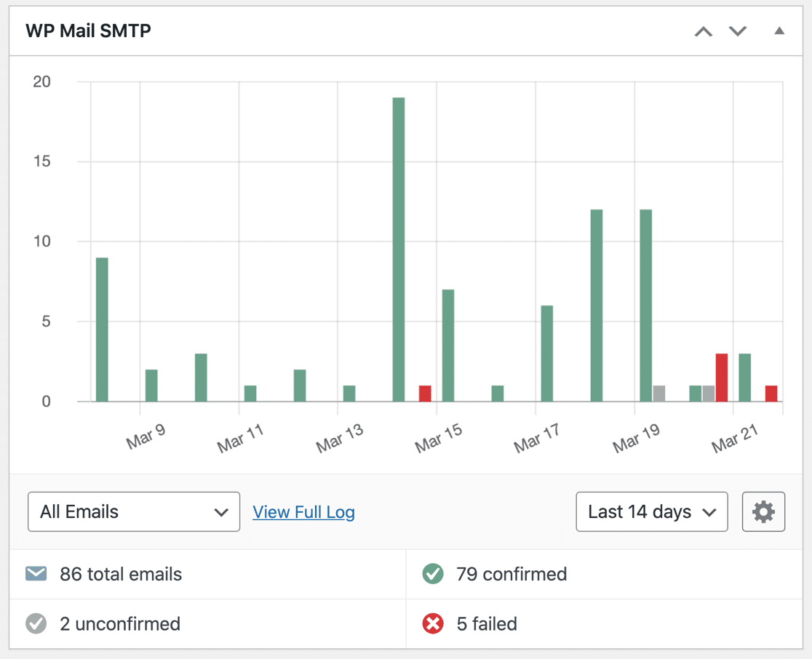Open View Full Log
Viewport: 812px width, 659px height.
point(303,511)
